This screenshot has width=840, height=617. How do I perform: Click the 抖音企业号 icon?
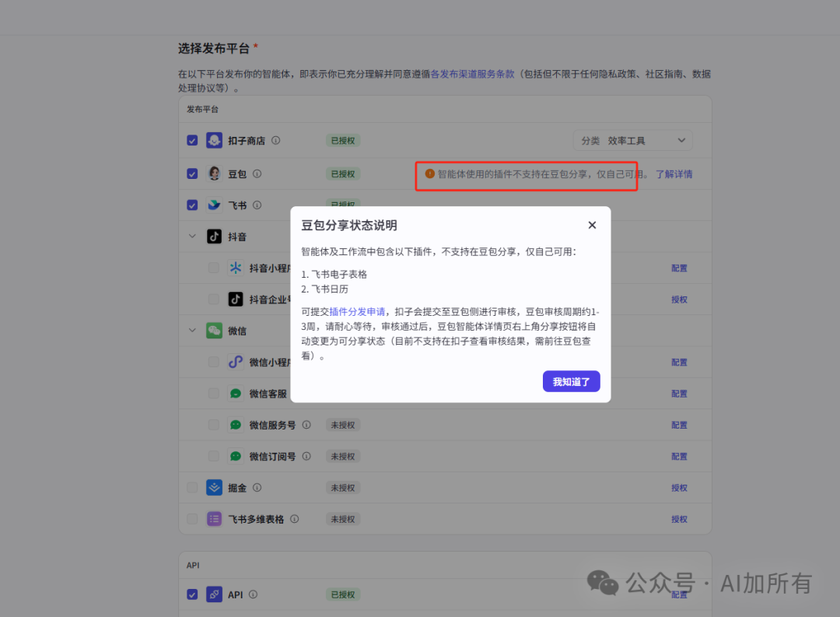click(x=236, y=299)
